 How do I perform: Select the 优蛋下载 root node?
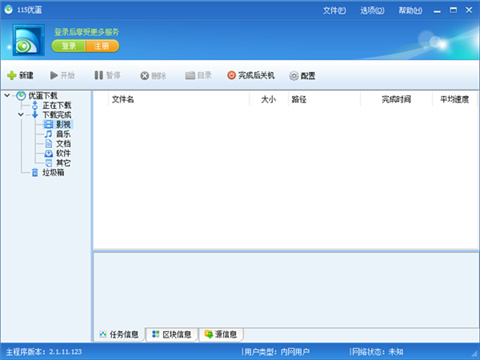43,96
